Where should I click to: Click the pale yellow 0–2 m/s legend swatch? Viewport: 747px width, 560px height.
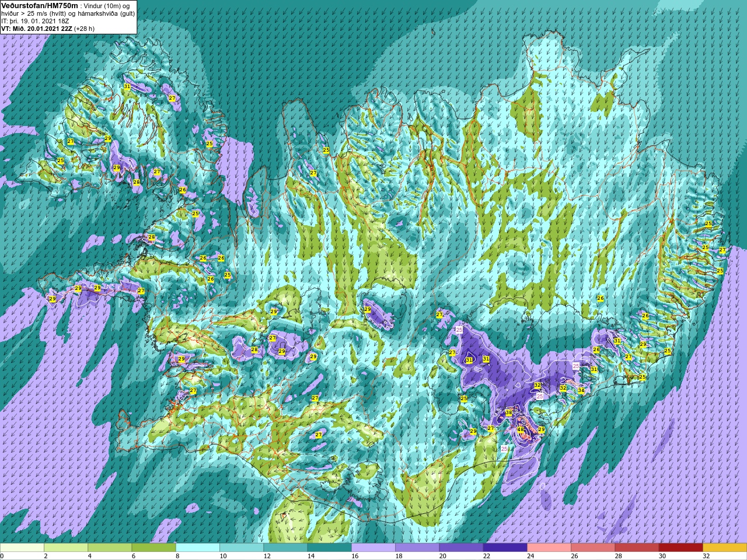[22, 548]
